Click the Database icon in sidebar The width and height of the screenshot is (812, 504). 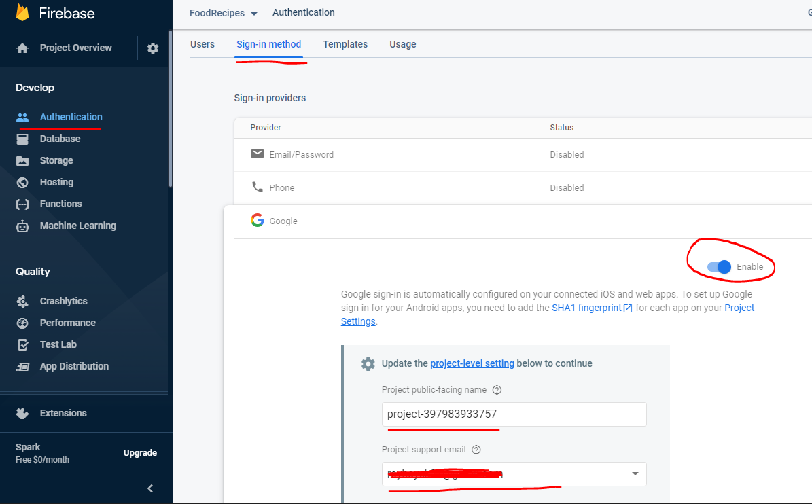tap(22, 139)
